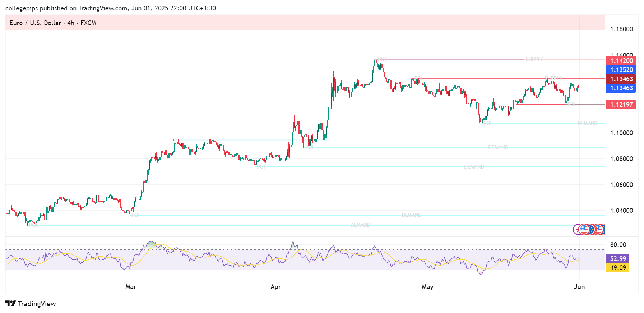
Task: Select the yellow 49.09 RSI average label
Action: tap(617, 268)
